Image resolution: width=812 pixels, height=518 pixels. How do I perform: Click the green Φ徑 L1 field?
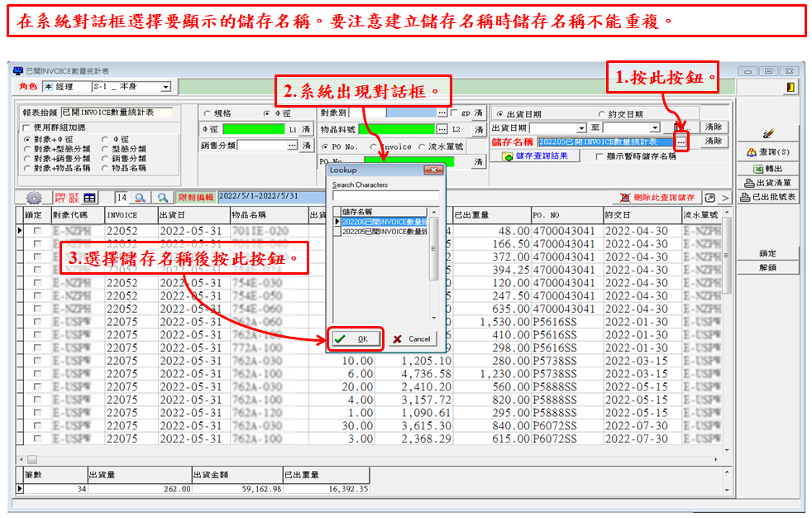(x=253, y=129)
